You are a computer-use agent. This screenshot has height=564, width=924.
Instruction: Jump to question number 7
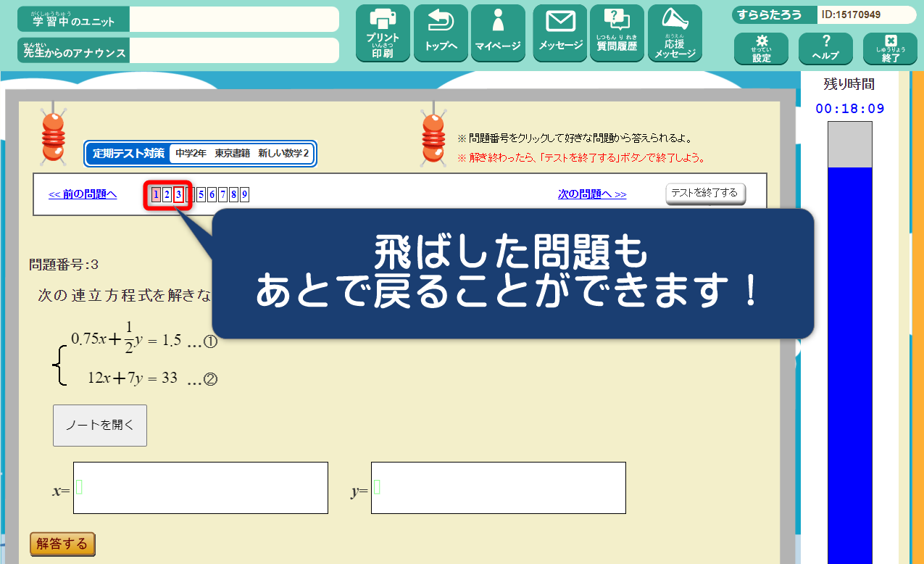[x=222, y=194]
